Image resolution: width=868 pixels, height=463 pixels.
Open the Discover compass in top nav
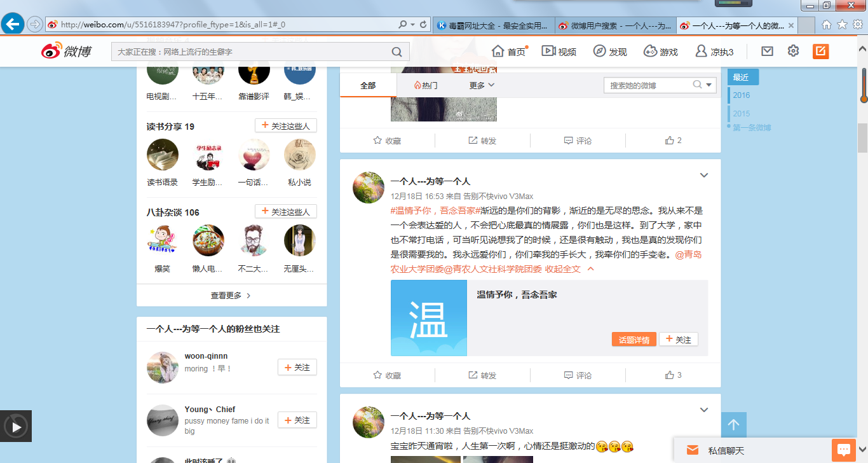[610, 52]
